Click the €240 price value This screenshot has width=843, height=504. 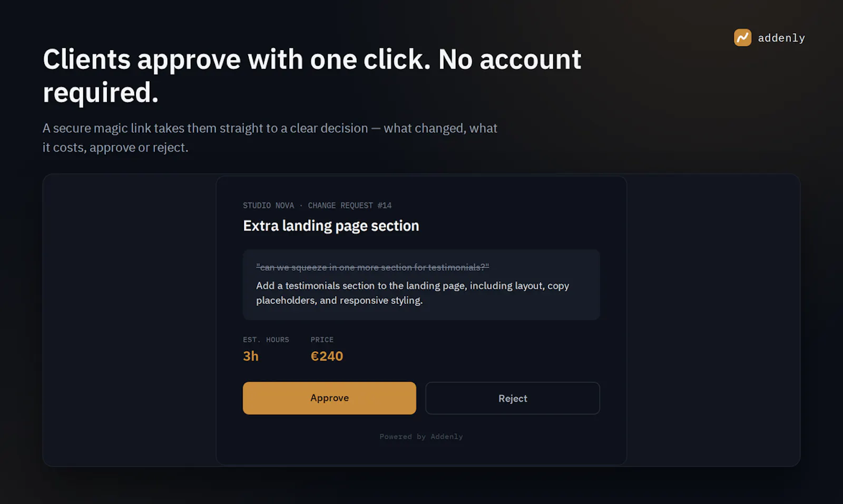[x=327, y=356]
